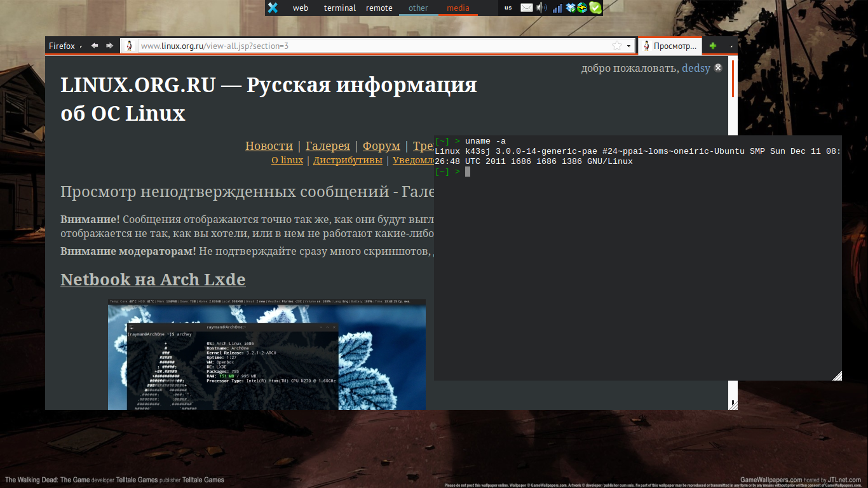Open the Дистрибутивы link
The image size is (868, 488).
348,160
